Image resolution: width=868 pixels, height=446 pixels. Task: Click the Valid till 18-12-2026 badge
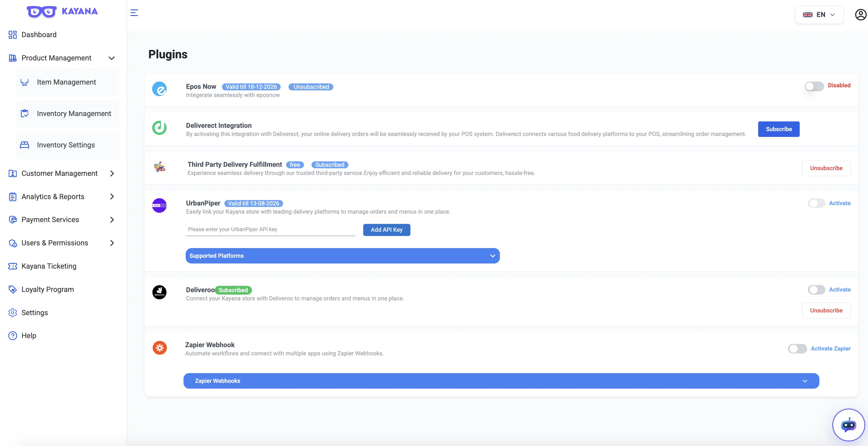[x=251, y=87]
